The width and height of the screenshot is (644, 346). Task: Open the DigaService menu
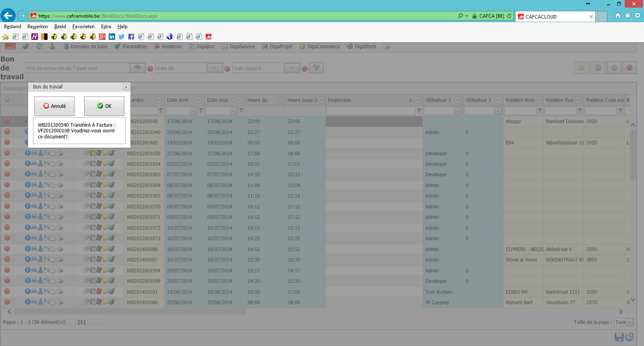[x=238, y=47]
